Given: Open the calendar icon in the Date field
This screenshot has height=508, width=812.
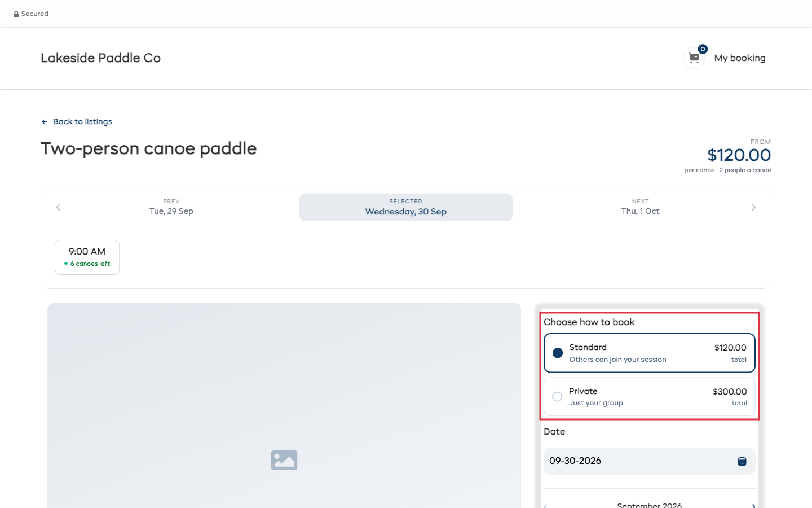Looking at the screenshot, I should click(742, 461).
